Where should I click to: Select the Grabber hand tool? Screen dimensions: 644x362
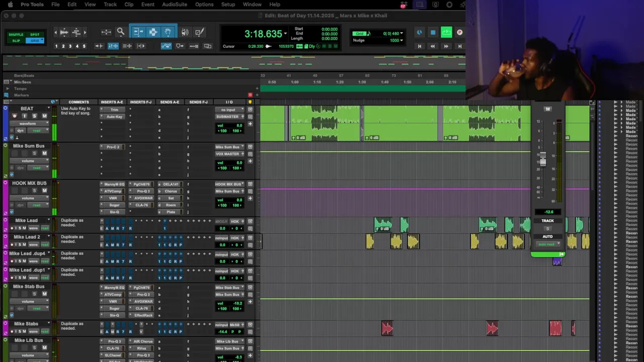click(168, 32)
